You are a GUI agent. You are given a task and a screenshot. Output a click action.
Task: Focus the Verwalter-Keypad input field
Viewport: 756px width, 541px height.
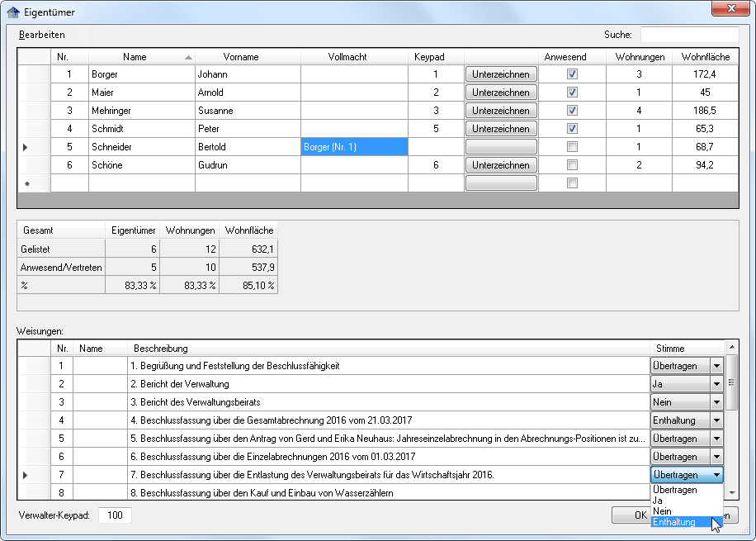(x=115, y=515)
